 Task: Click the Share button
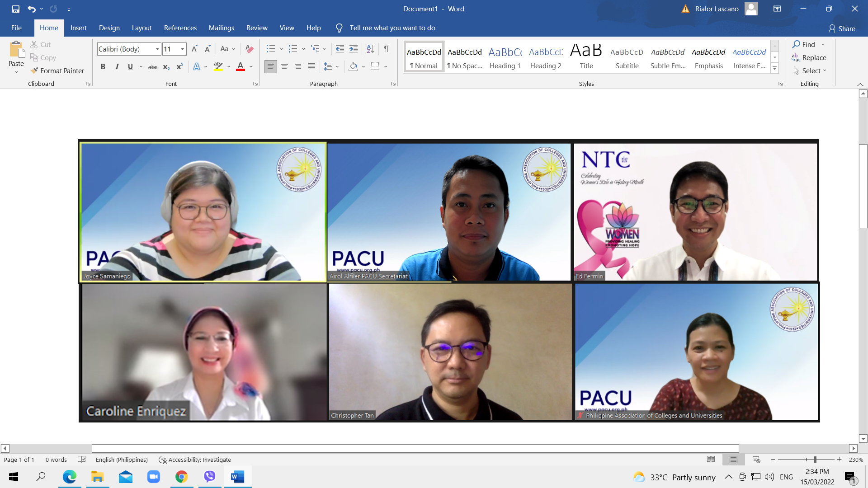pos(842,28)
